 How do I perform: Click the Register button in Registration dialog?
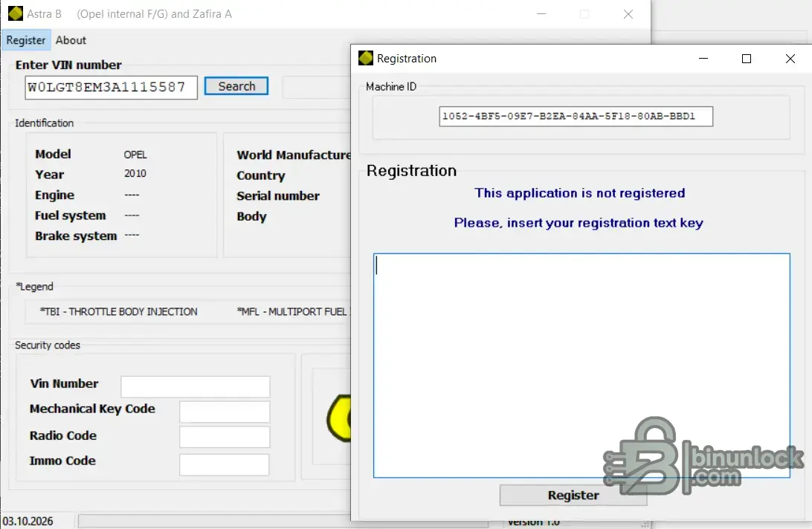573,496
